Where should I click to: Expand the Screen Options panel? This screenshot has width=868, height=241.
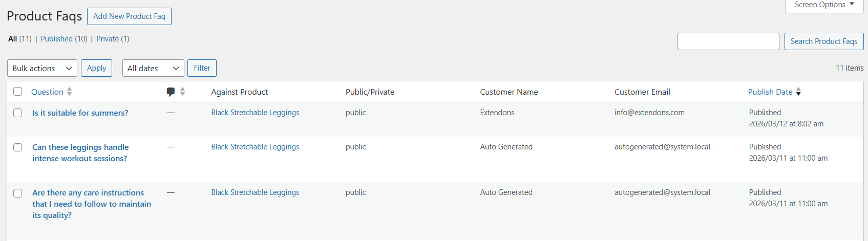point(824,5)
